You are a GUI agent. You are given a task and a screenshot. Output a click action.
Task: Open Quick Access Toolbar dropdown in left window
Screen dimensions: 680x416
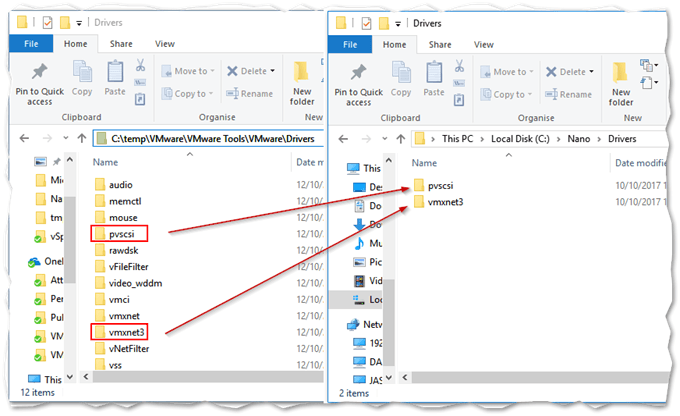click(x=79, y=23)
